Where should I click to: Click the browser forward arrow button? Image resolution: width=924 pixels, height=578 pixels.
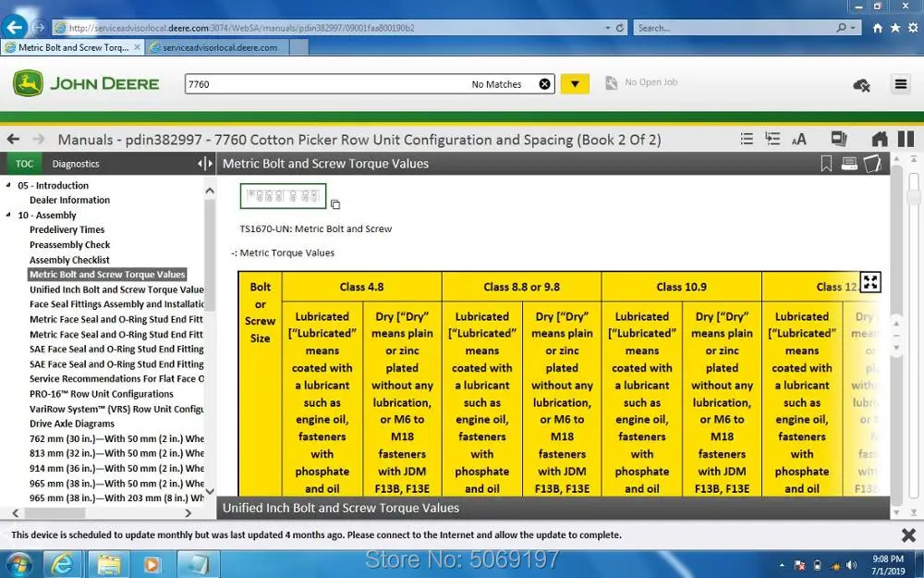[x=39, y=27]
